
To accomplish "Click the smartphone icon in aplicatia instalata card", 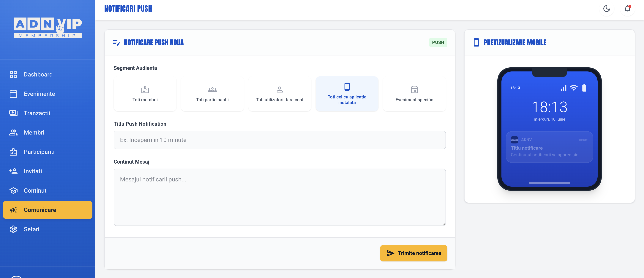I will tap(347, 87).
